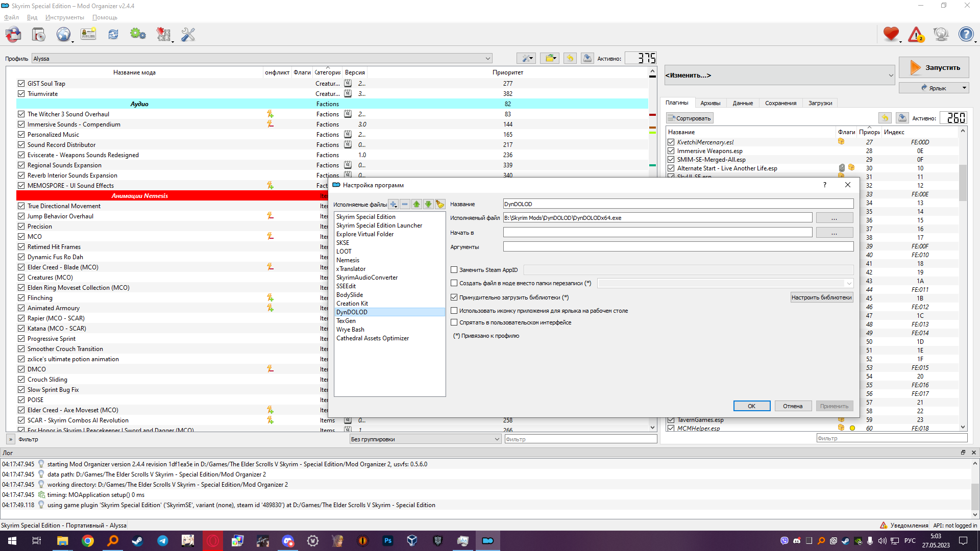Open settings wrench and screwdriver icon
Viewport: 980px width, 551px height.
(188, 35)
